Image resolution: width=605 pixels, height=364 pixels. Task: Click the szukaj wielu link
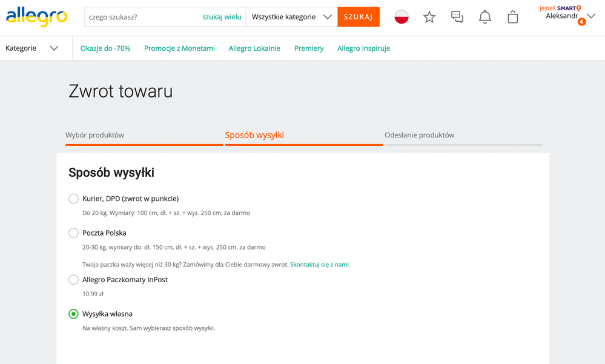pyautogui.click(x=222, y=17)
